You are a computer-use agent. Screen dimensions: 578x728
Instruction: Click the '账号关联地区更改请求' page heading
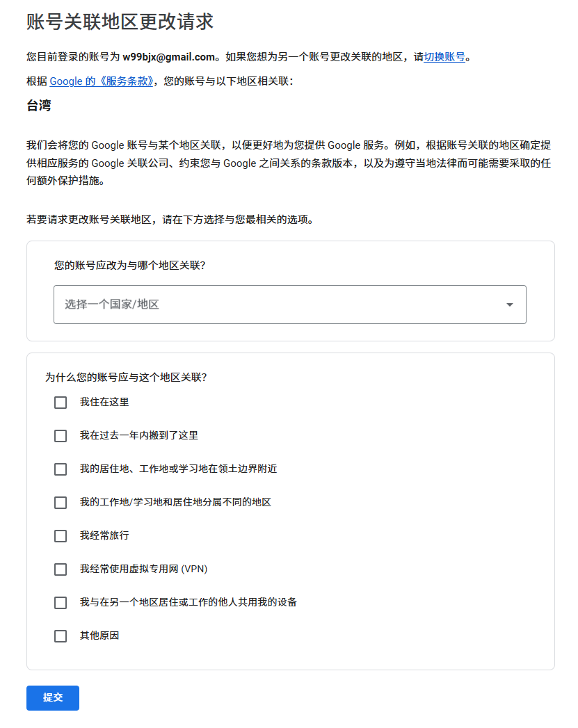(120, 22)
